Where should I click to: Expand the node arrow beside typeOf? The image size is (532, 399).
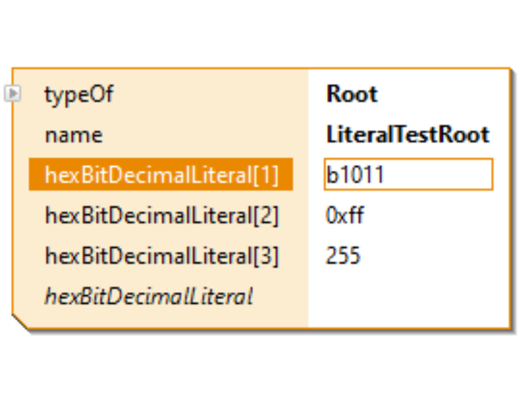point(12,94)
